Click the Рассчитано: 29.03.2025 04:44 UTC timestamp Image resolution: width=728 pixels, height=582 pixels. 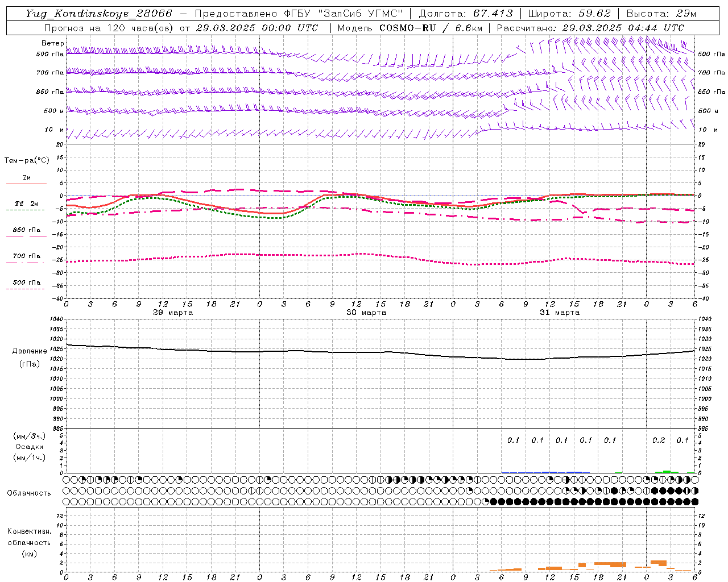tap(590, 28)
